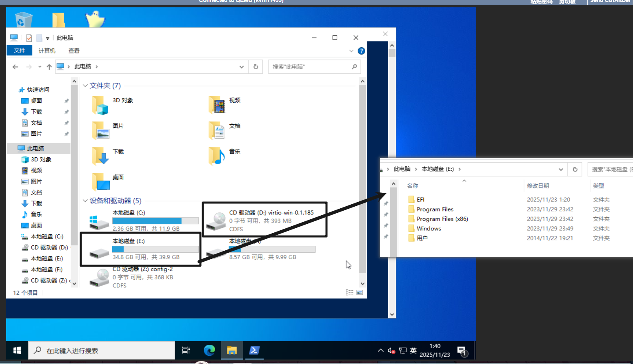Click the 搜索"此电脑" search box
The height and width of the screenshot is (364, 633).
click(x=310, y=67)
